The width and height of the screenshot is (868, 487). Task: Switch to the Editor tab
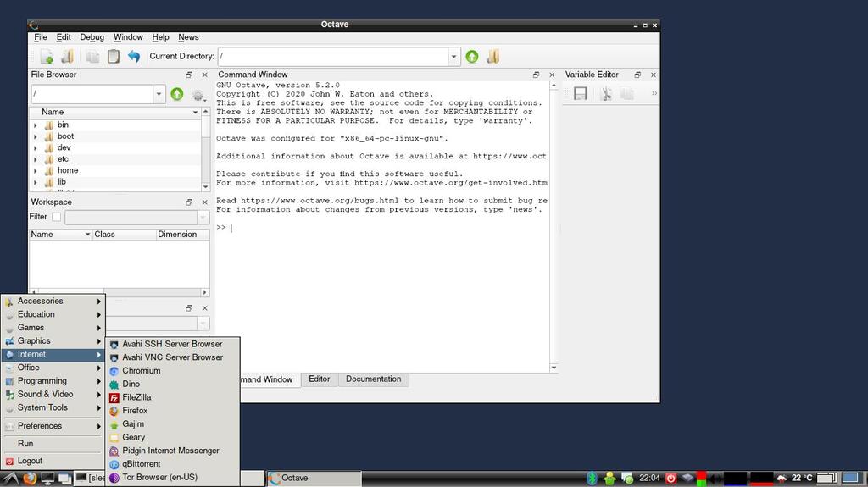click(319, 379)
